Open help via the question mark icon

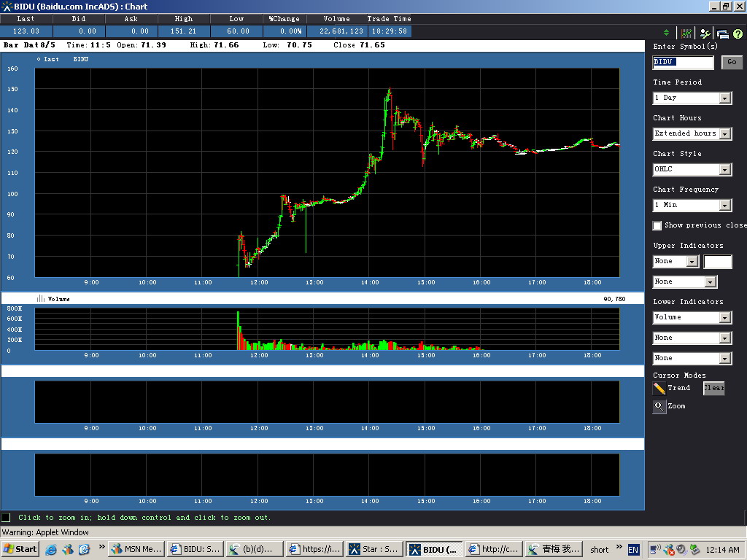pos(738,34)
